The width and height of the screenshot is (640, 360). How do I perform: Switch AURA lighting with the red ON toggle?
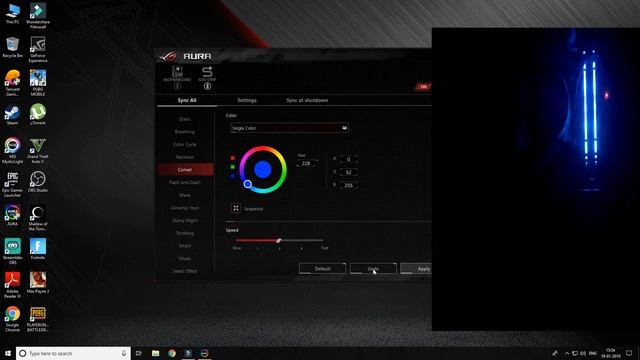(423, 87)
